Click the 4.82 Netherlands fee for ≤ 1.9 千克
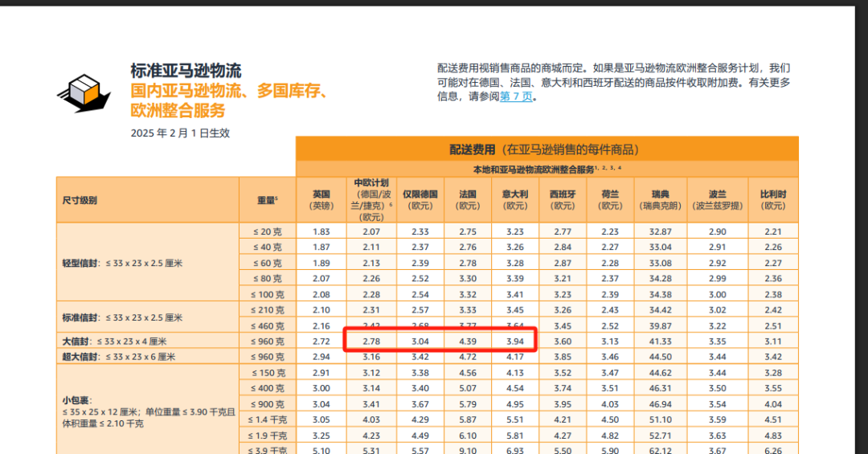The width and height of the screenshot is (868, 454). [610, 436]
